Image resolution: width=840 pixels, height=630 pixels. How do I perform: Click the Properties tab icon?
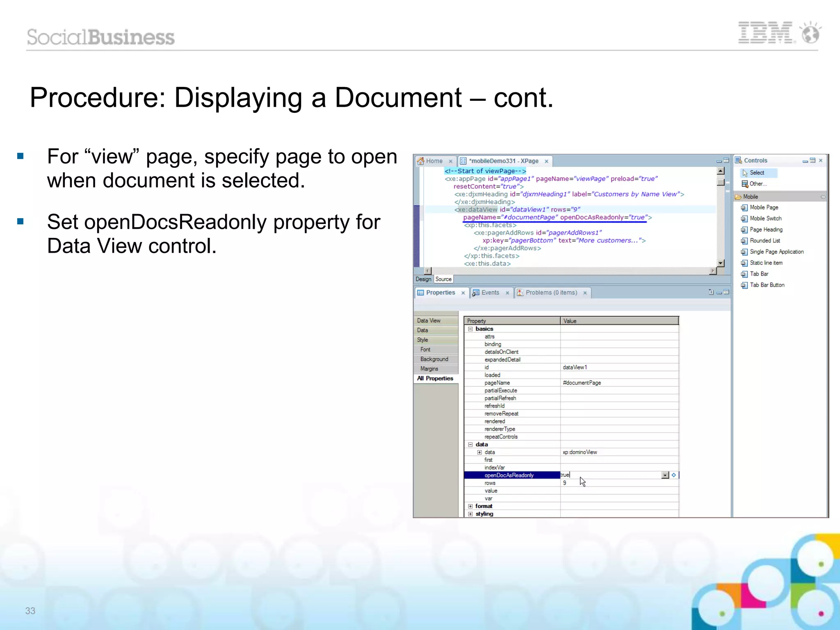click(420, 292)
